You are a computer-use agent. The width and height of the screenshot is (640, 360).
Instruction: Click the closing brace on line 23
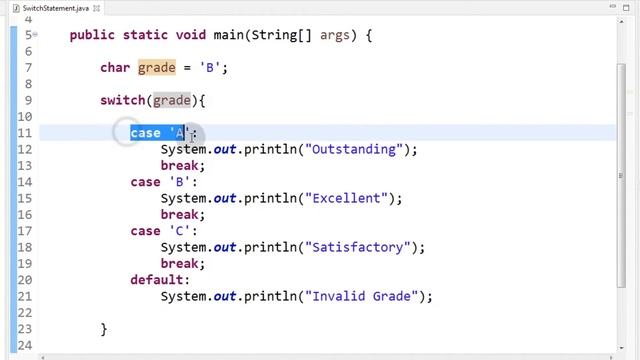[x=104, y=329]
